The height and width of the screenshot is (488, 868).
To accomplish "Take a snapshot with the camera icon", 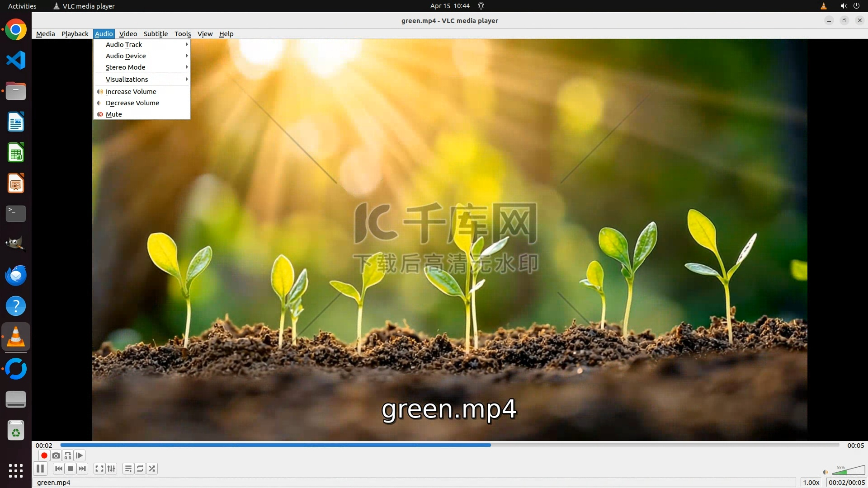I will coord(56,455).
